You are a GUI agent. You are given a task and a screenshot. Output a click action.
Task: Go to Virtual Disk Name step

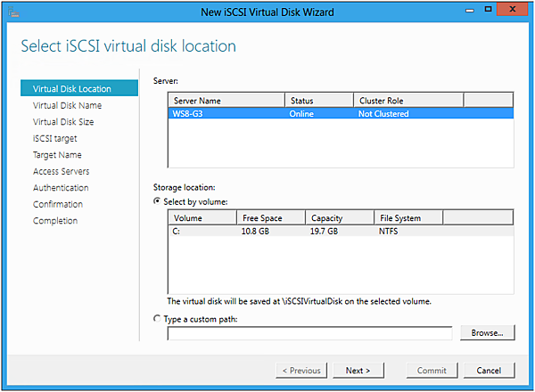coord(67,105)
